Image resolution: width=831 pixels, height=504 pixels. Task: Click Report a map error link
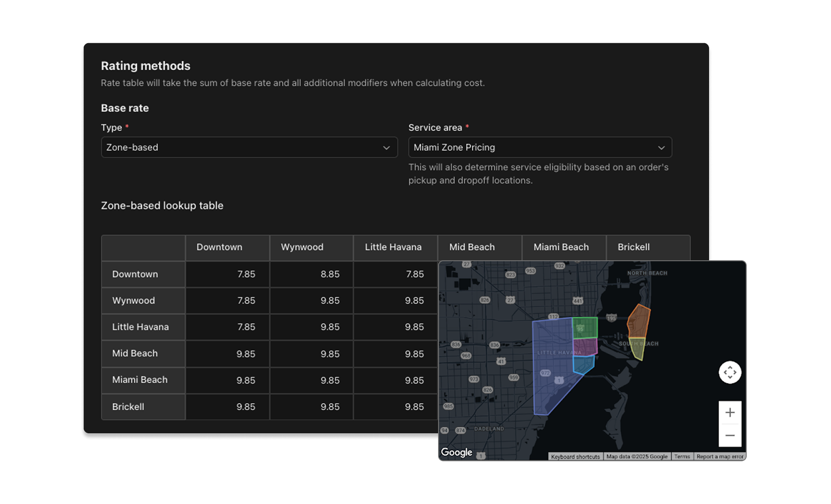click(720, 457)
